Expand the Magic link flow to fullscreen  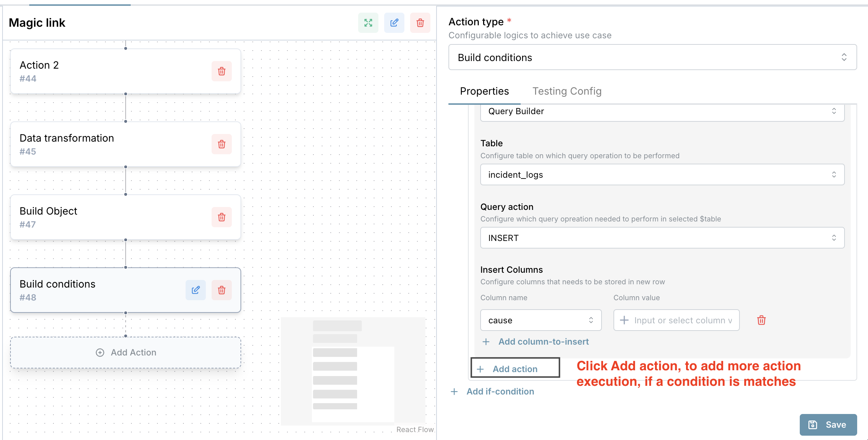pyautogui.click(x=368, y=23)
